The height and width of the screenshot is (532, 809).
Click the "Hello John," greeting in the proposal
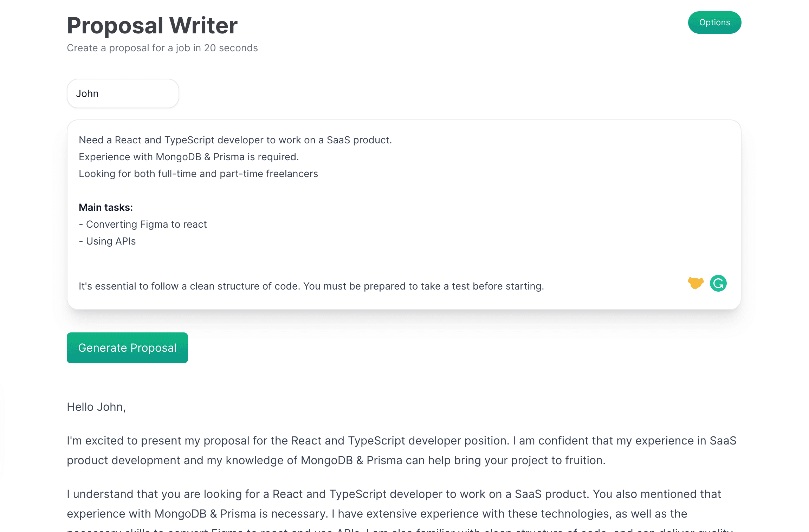96,407
